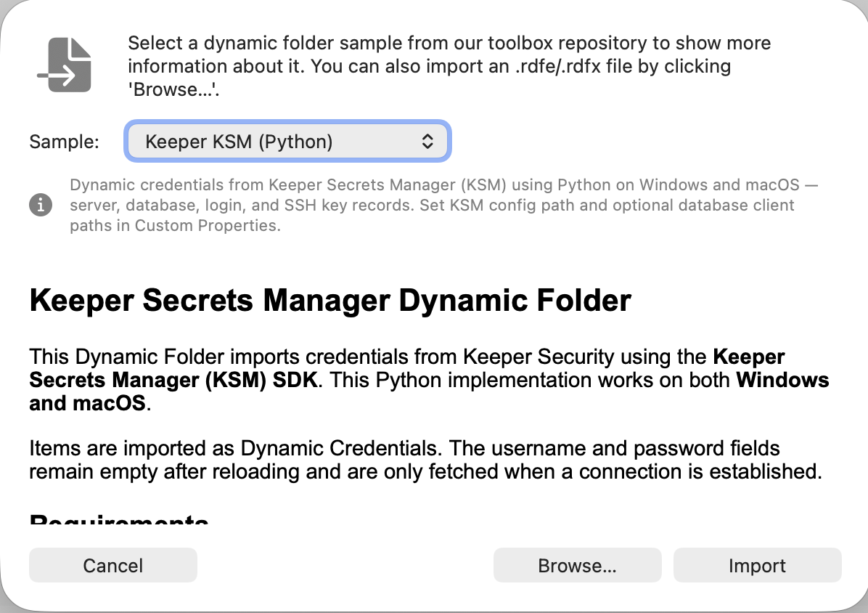Select the 'Keeper KSM (Python)' text in combo box
The image size is (868, 613).
(x=239, y=141)
